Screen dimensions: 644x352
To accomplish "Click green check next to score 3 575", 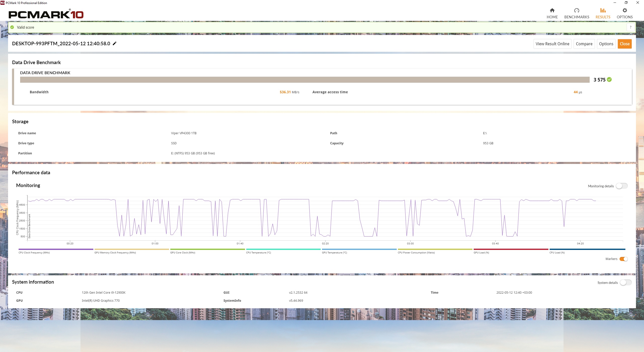I will [609, 79].
